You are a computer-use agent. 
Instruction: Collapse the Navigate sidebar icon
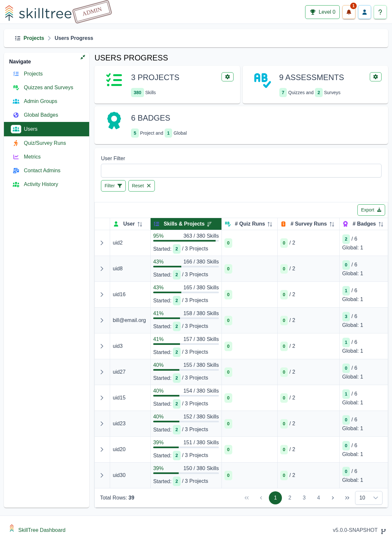(x=83, y=57)
